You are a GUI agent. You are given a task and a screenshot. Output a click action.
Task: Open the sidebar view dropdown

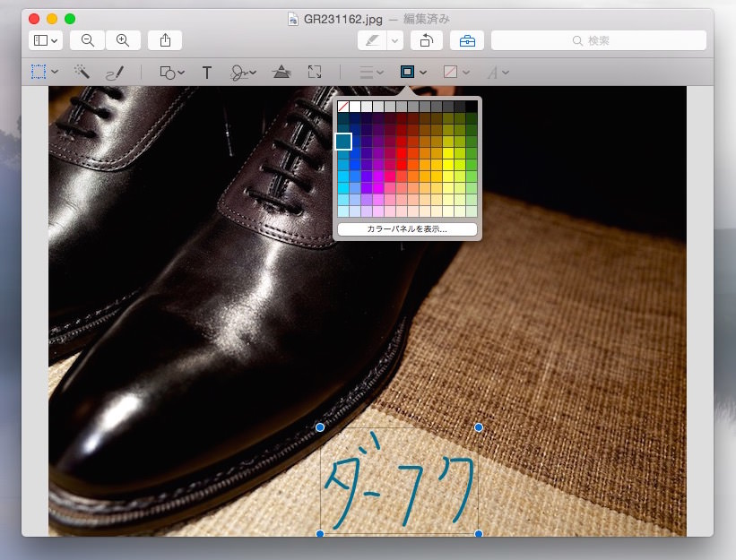click(x=46, y=41)
